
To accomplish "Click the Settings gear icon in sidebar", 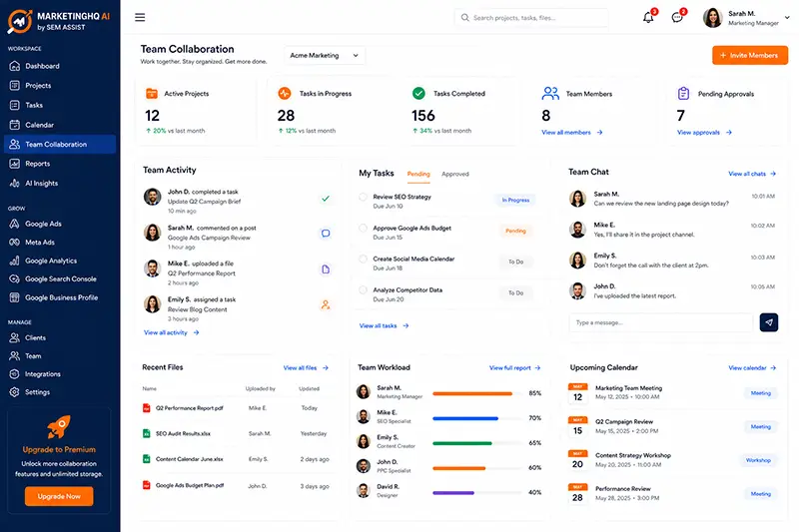I will [14, 392].
